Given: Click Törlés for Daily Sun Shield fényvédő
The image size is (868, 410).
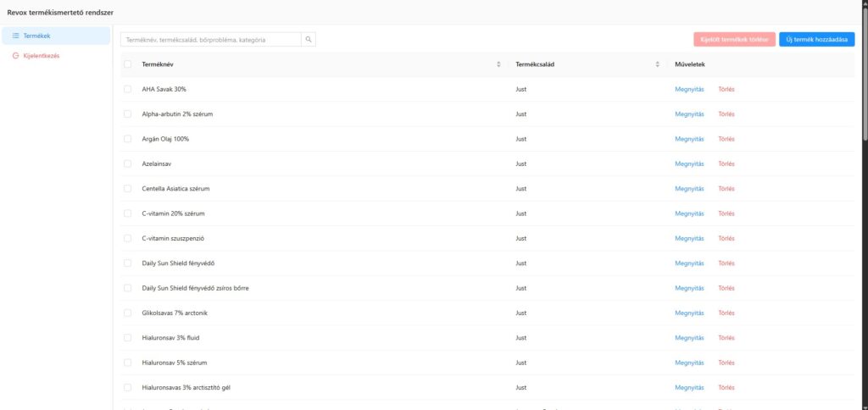Looking at the screenshot, I should click(726, 263).
